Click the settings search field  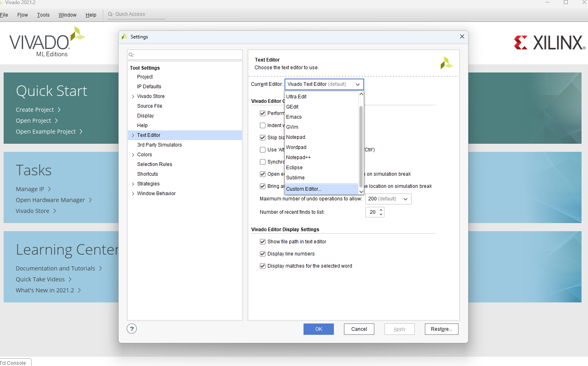pos(185,55)
